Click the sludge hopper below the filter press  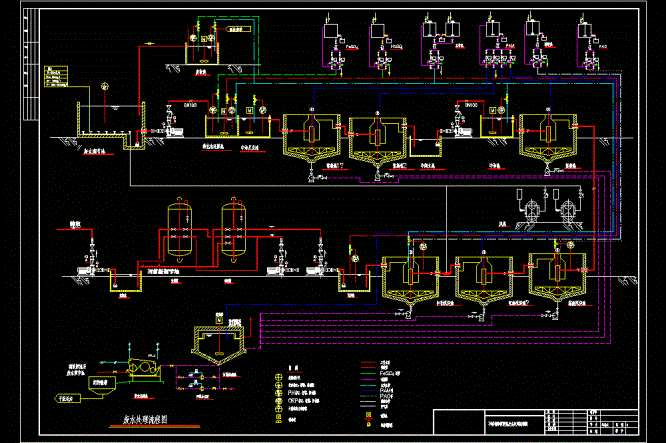coord(102,384)
